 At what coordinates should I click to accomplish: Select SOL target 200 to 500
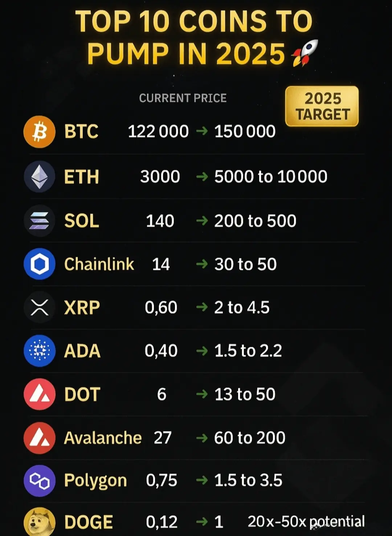(255, 221)
